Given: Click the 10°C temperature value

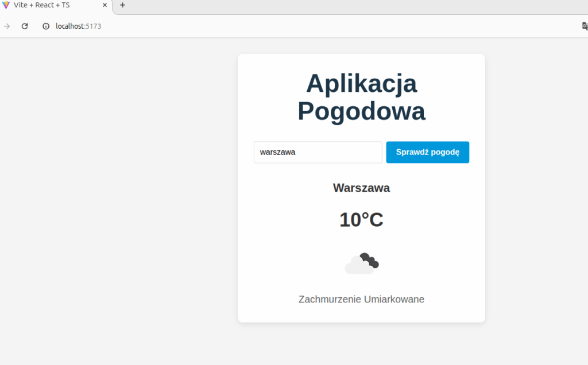Looking at the screenshot, I should click(362, 220).
